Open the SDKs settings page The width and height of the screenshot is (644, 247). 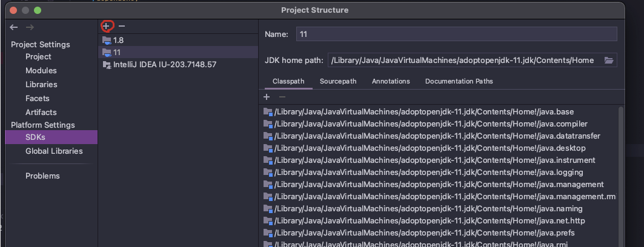[x=51, y=137]
